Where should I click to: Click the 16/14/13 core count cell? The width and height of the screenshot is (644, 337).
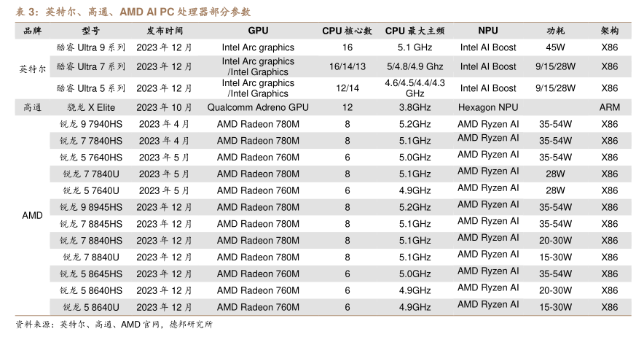pos(347,66)
